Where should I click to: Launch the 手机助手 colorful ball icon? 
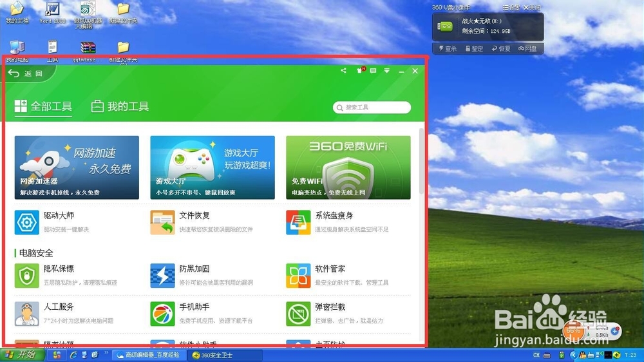click(163, 314)
